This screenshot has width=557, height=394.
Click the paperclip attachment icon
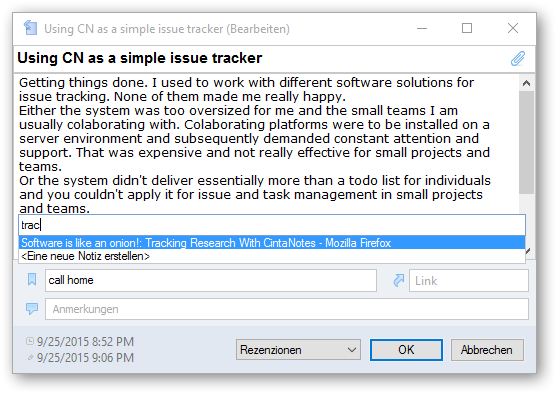(518, 59)
